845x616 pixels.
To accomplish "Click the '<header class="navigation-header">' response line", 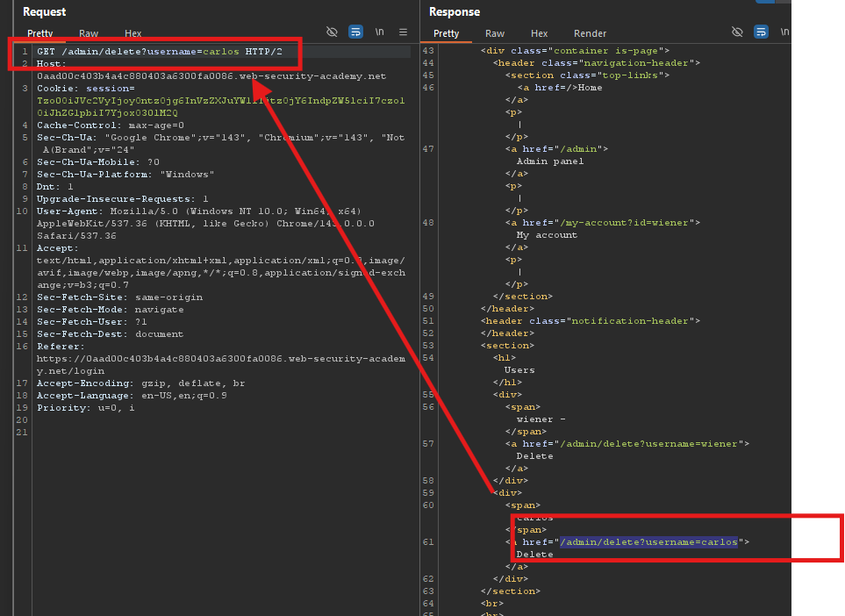I will 597,63.
